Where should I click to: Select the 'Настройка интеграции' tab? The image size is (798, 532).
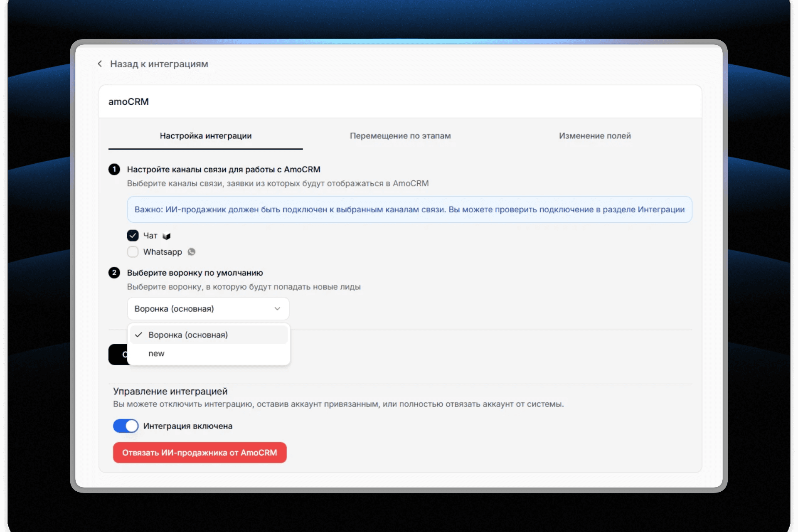coord(205,136)
